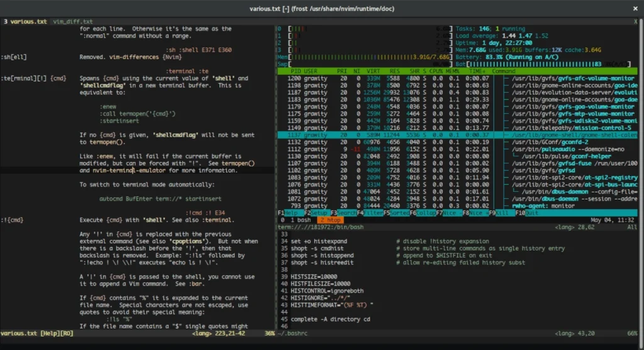This screenshot has width=644, height=350.
Task: Click the :call termopen('{cmd}') example line
Action: click(137, 113)
